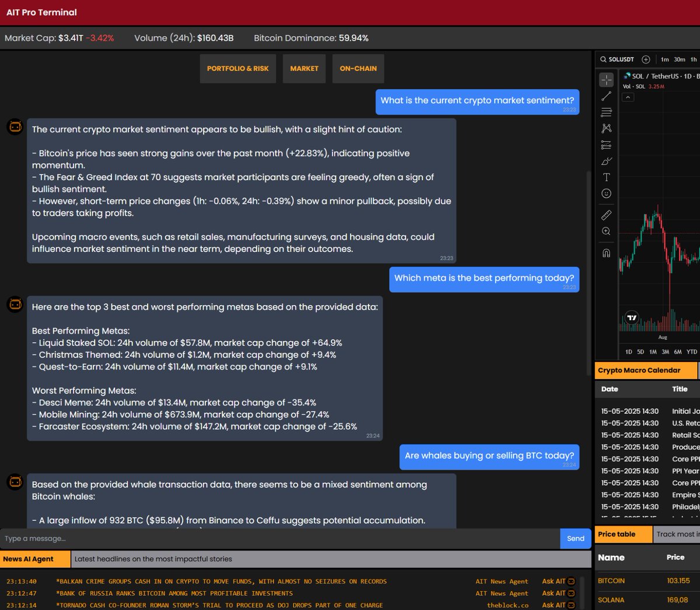Click the AIT Pro Terminal title
The width and height of the screenshot is (700, 610).
click(x=41, y=12)
